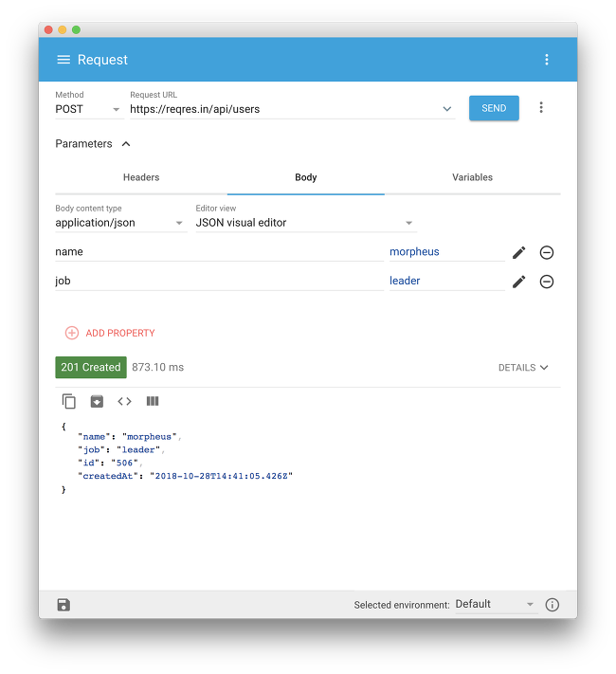Switch to the Headers tab
The height and width of the screenshot is (674, 616).
pos(141,177)
